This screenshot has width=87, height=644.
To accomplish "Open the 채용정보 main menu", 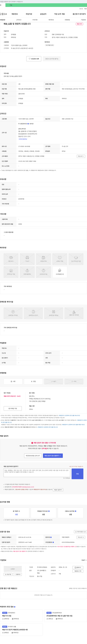I will [15, 14].
